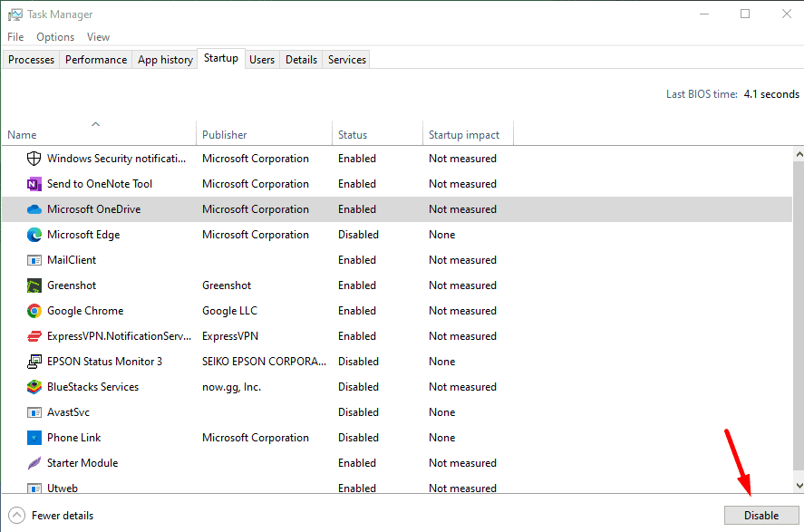The width and height of the screenshot is (804, 532).
Task: Switch to the Users tab
Action: point(262,60)
